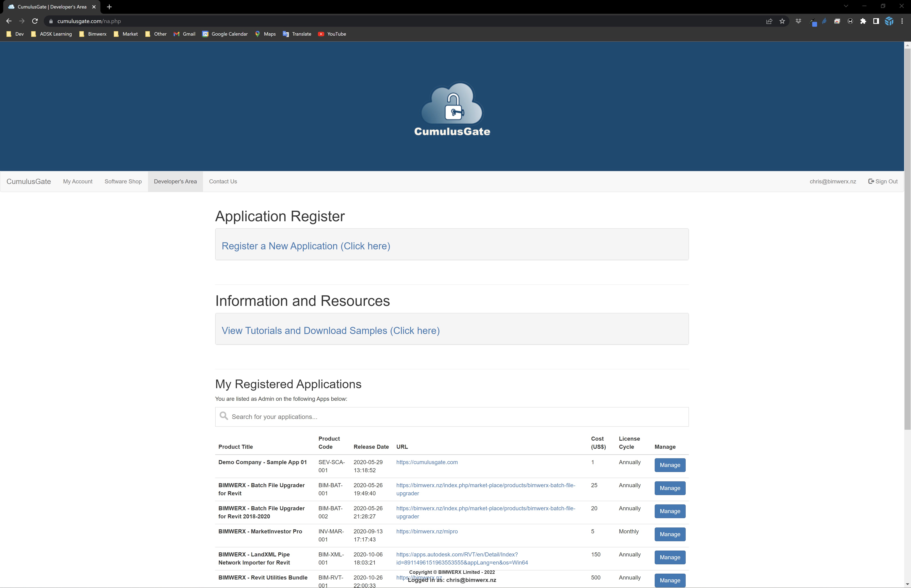Open the Dropbox extension
The height and width of the screenshot is (588, 911).
(x=798, y=21)
